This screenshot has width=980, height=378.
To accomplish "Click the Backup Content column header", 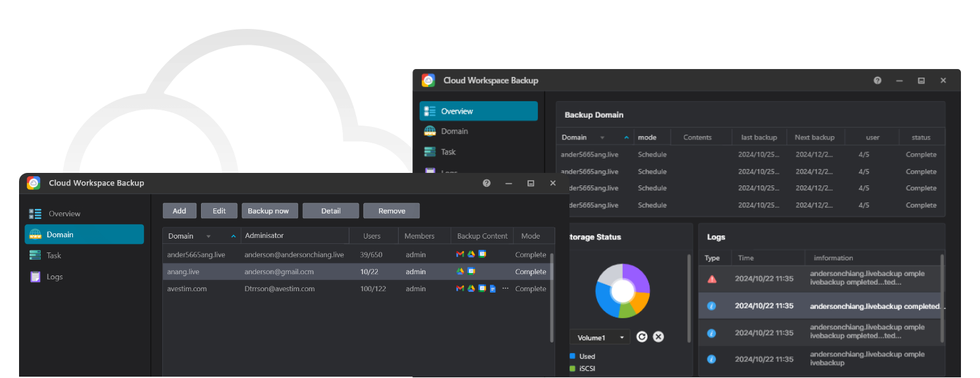I will coord(482,236).
